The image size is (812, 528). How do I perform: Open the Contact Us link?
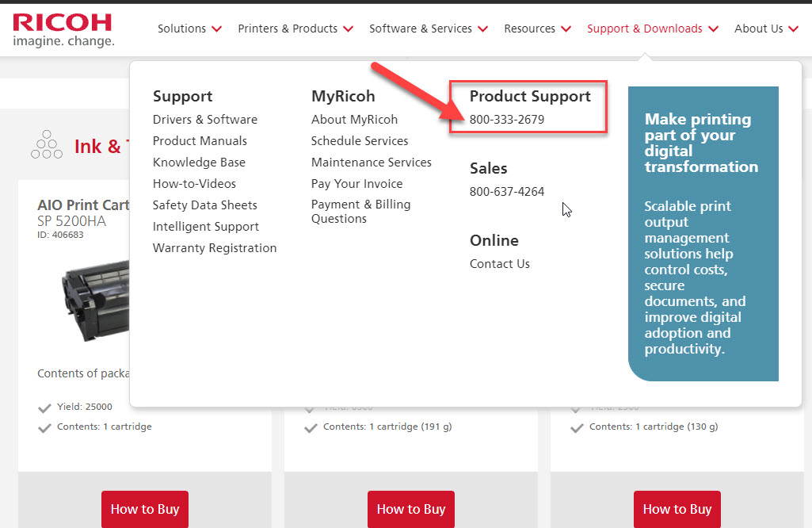coord(500,264)
